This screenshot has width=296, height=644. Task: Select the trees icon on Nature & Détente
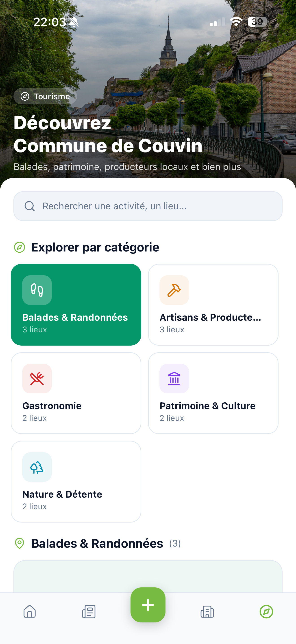pyautogui.click(x=37, y=467)
